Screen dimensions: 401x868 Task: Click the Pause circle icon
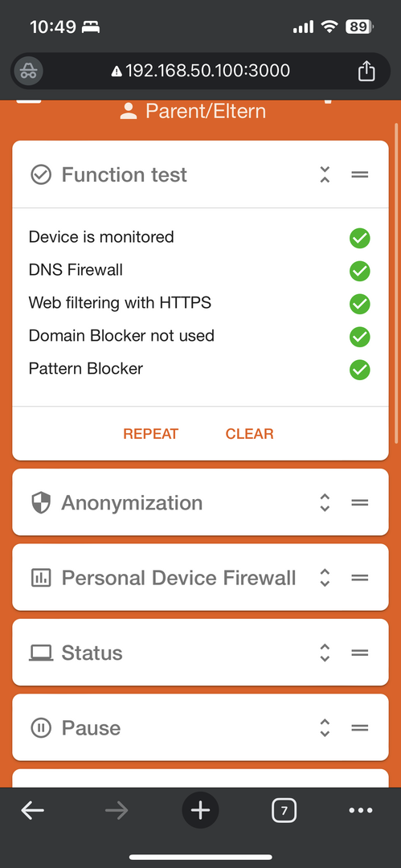[40, 728]
